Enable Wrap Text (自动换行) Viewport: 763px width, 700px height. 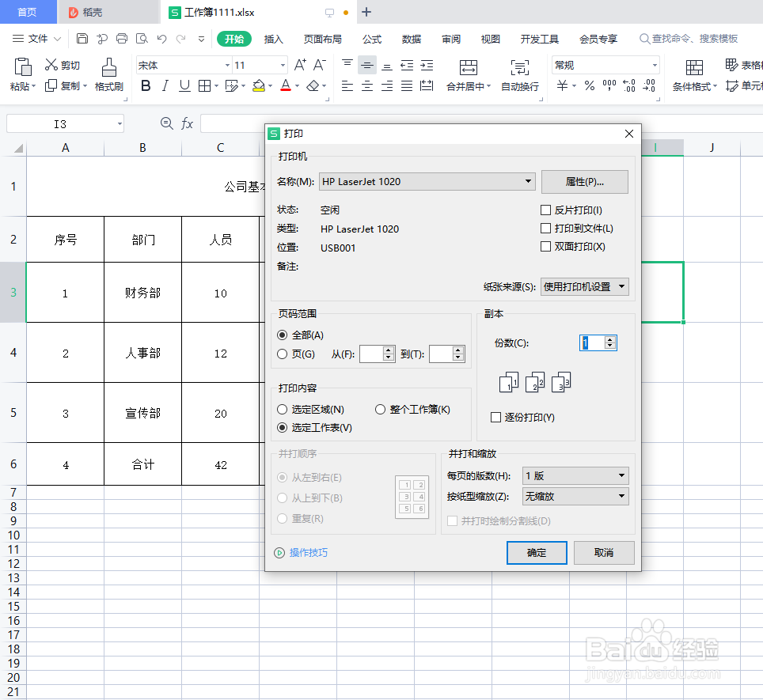pos(519,85)
